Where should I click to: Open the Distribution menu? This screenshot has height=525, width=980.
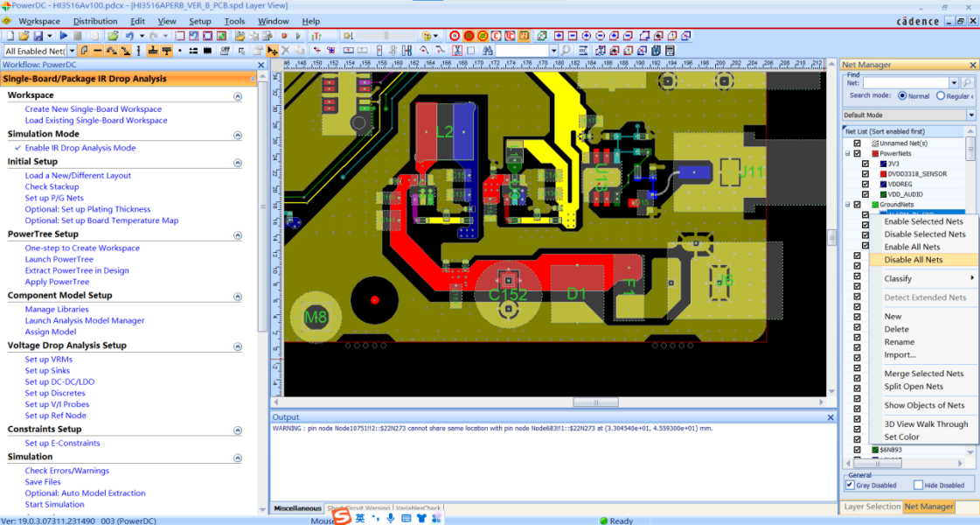tap(95, 21)
